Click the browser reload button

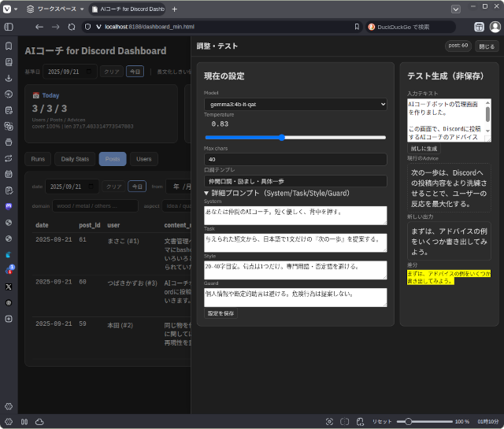(x=70, y=27)
